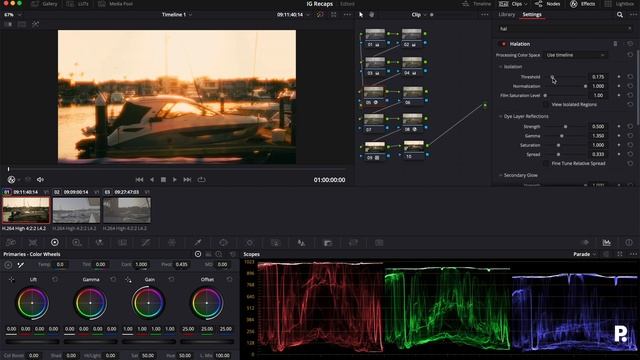
Task: Open the viewer timecode dropdown
Action: coord(293,14)
